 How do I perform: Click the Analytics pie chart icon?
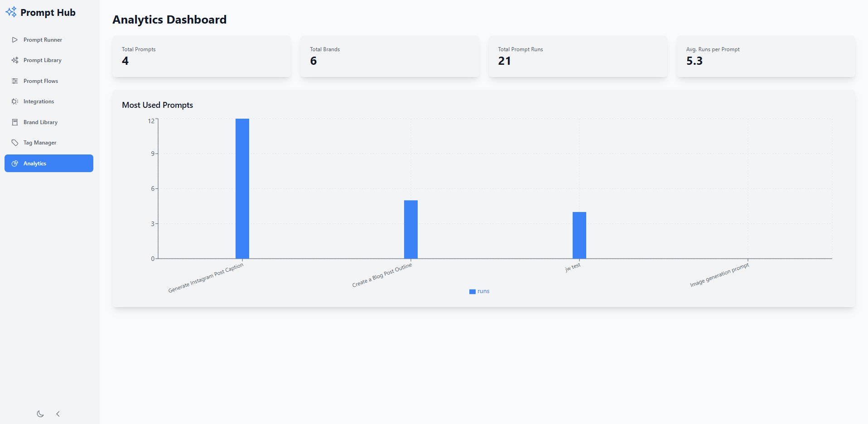pos(15,164)
